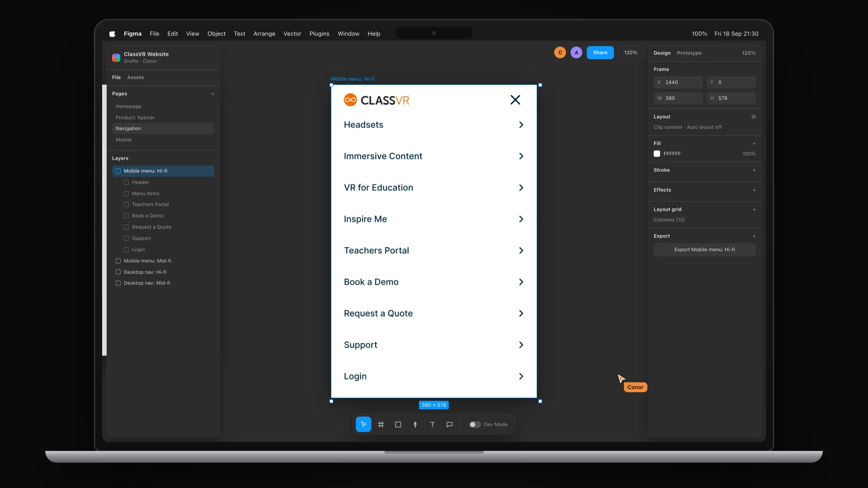Image resolution: width=868 pixels, height=488 pixels.
Task: Select the Comment tool
Action: pyautogui.click(x=450, y=424)
